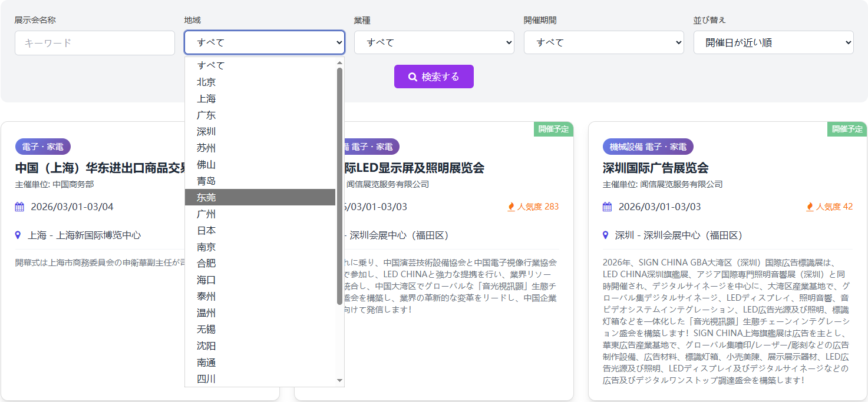Click the location pin icon before 上海新国际博览中心
The height and width of the screenshot is (402, 868).
pyautogui.click(x=18, y=235)
